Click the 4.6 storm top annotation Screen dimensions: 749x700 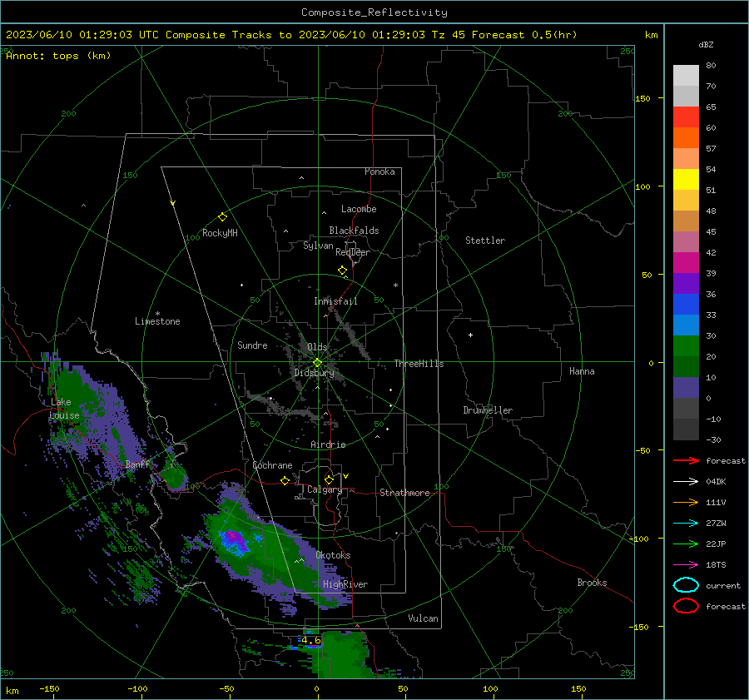tap(311, 640)
